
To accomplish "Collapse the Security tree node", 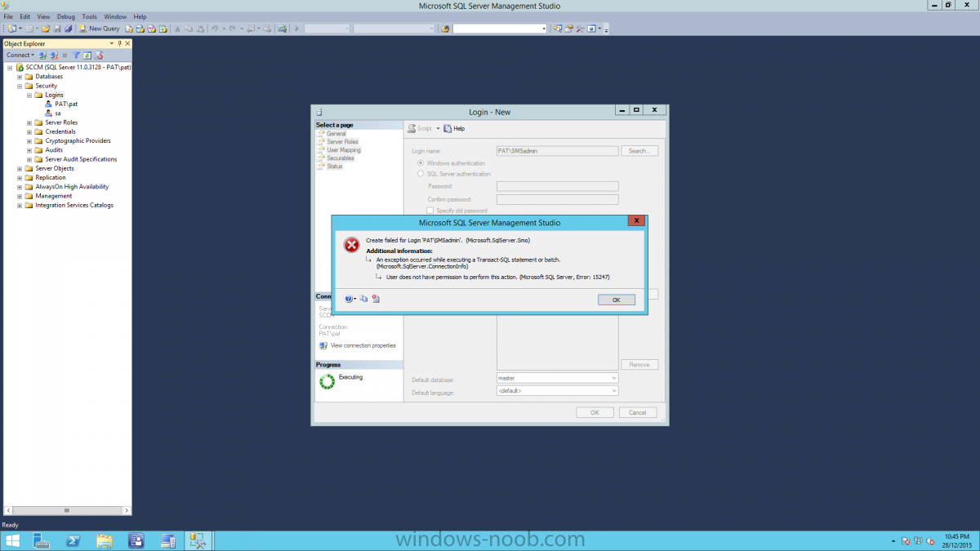I will click(x=20, y=86).
